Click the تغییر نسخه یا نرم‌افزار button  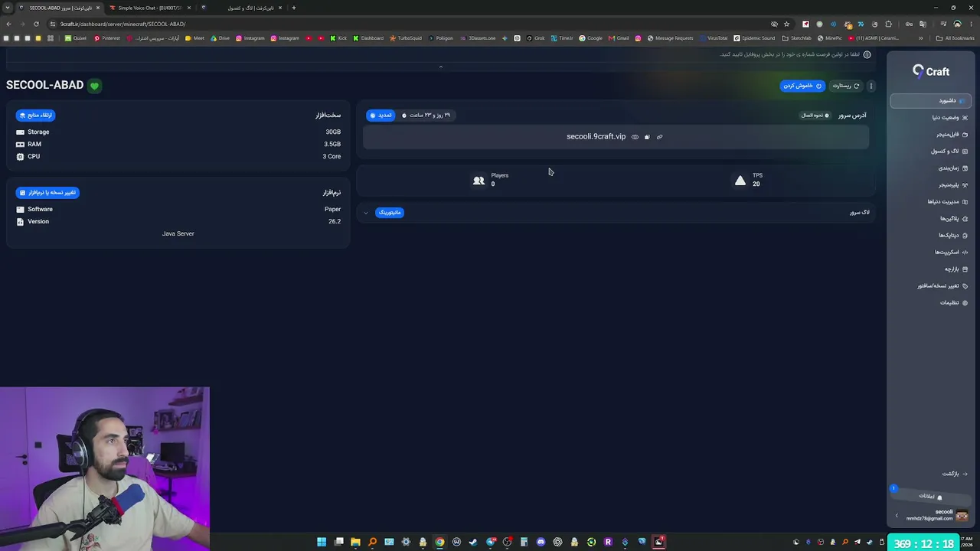click(47, 193)
